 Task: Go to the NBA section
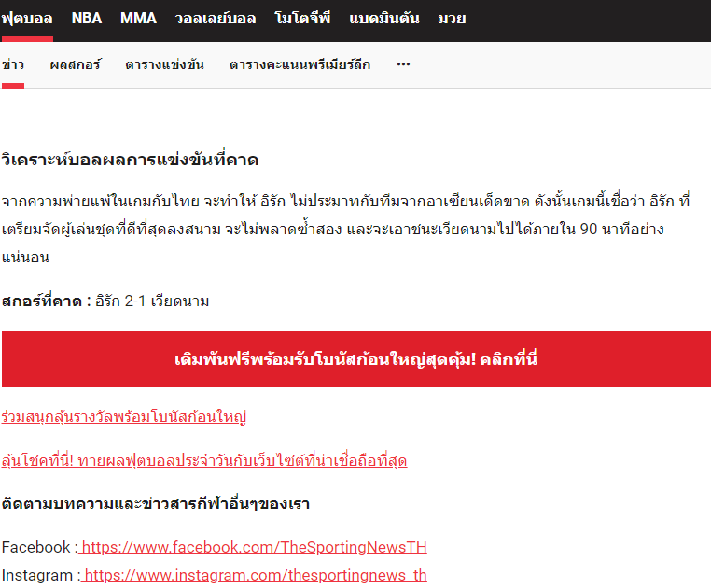(87, 19)
